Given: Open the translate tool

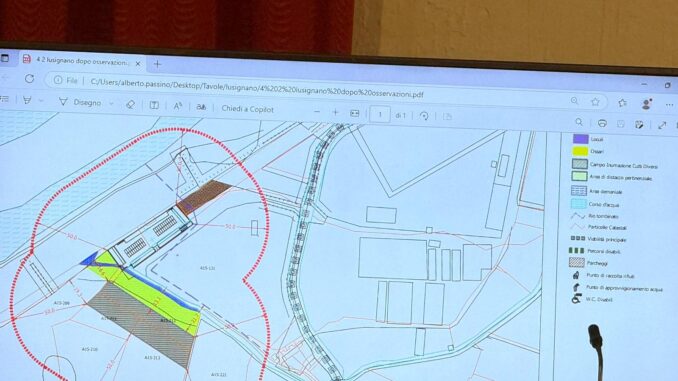Looking at the screenshot, I should (201, 107).
